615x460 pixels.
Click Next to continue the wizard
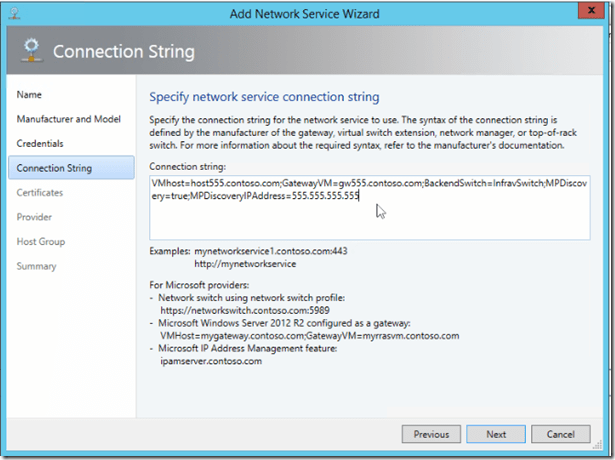pos(496,434)
